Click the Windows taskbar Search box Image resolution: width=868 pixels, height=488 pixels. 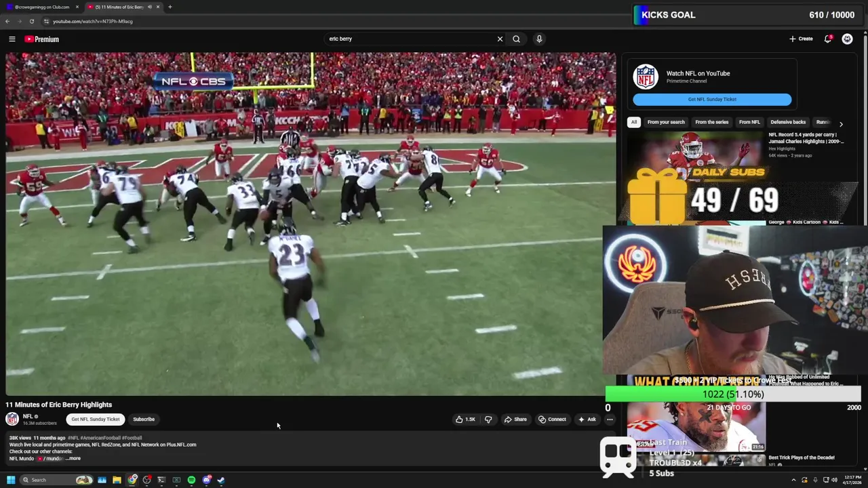point(58,480)
